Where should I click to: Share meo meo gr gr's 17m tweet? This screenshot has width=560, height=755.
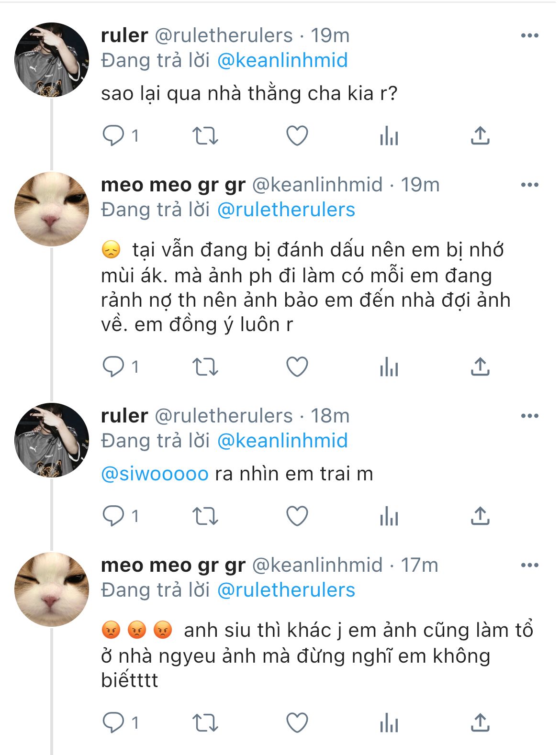[x=480, y=722]
